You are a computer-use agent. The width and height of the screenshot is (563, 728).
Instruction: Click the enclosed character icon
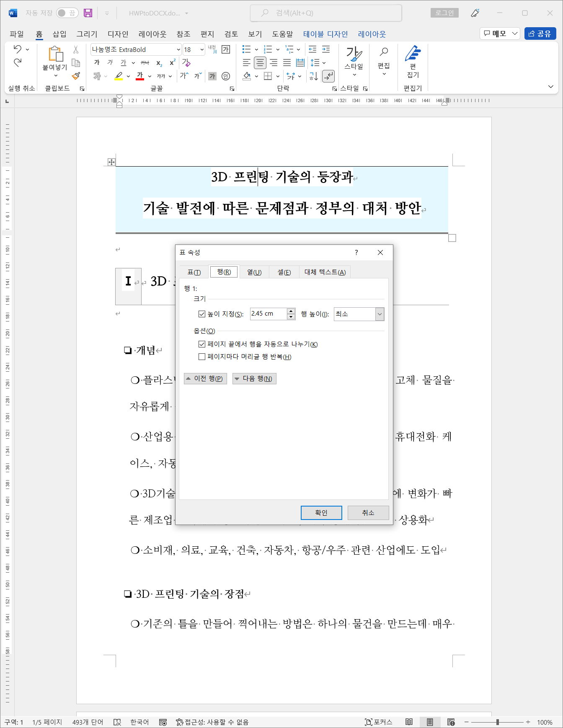coord(226,76)
